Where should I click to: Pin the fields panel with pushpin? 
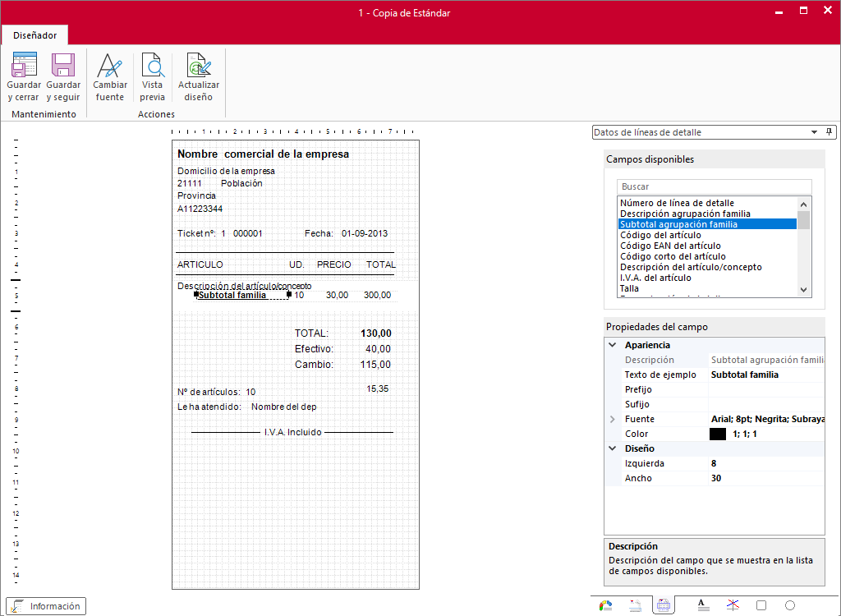click(x=830, y=132)
